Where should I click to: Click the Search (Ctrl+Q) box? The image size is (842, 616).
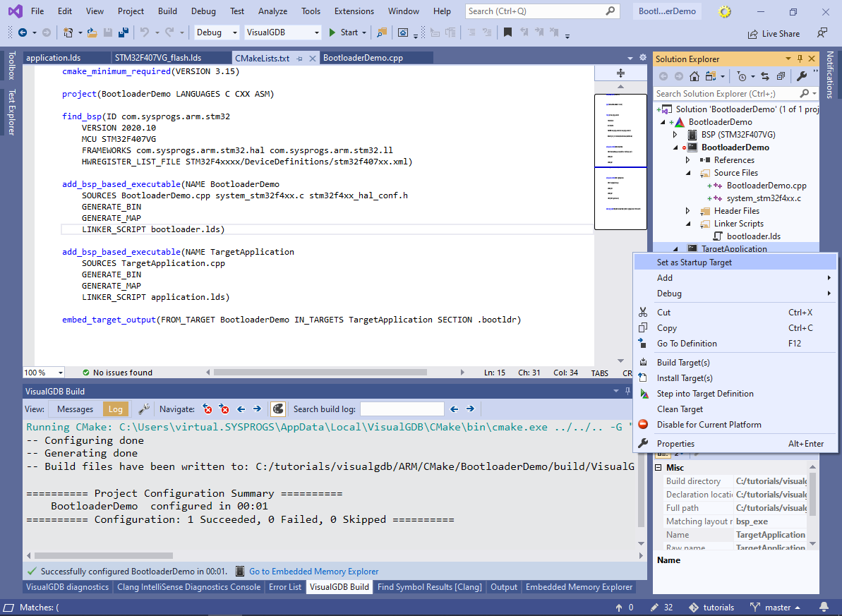[542, 11]
